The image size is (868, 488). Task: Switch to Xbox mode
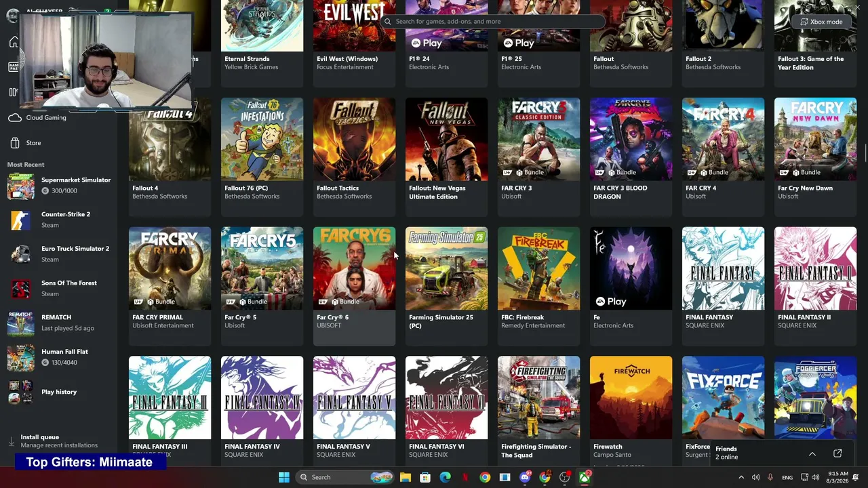(x=821, y=22)
